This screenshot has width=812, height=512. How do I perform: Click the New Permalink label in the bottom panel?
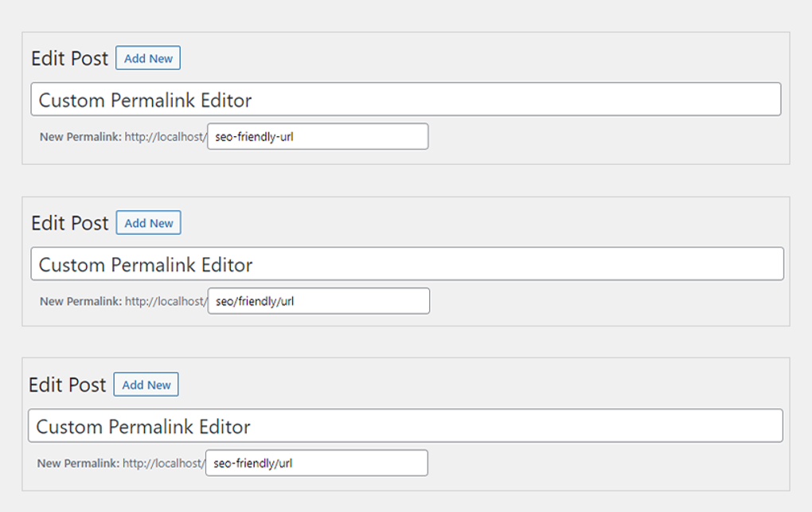click(78, 463)
